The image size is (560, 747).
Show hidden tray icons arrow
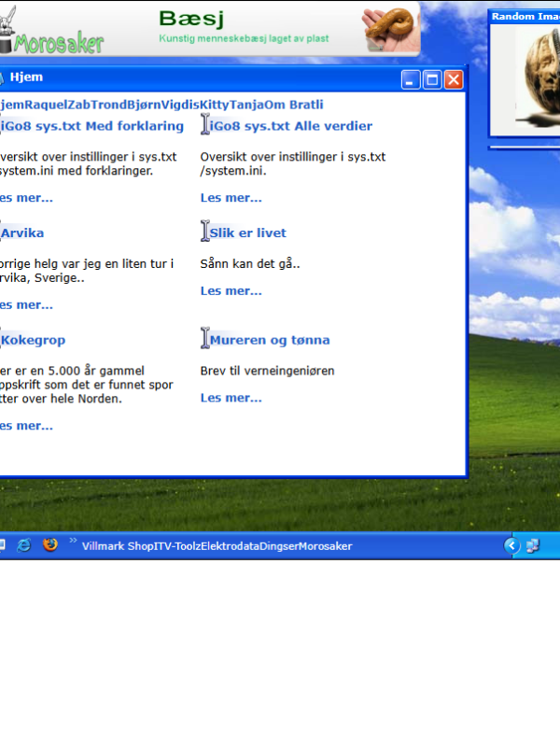(x=511, y=545)
